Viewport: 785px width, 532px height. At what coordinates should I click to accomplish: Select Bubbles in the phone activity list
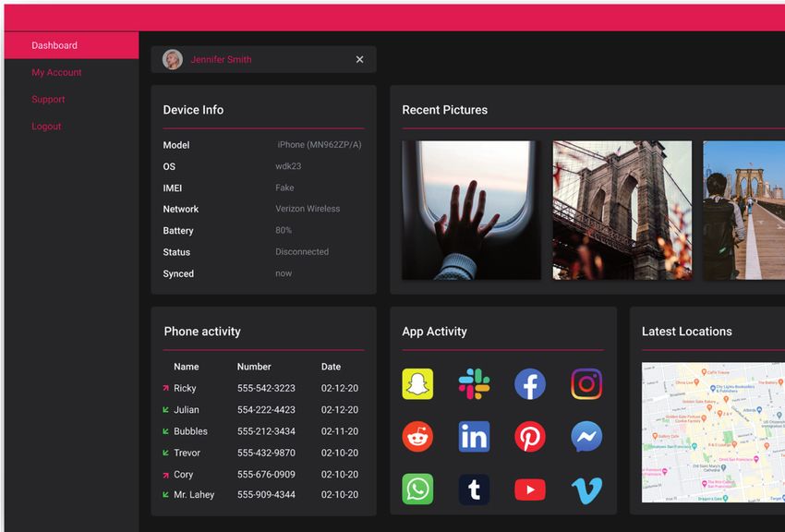pos(190,431)
